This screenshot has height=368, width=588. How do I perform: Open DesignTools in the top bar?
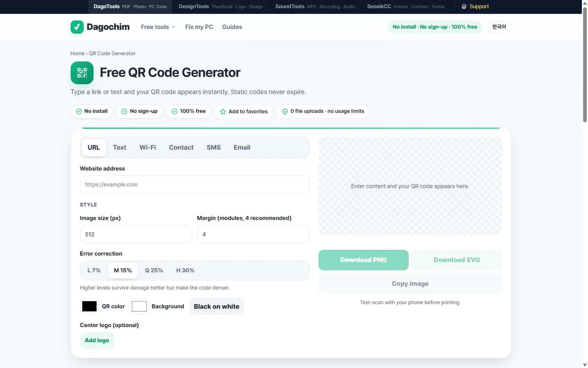point(221,7)
